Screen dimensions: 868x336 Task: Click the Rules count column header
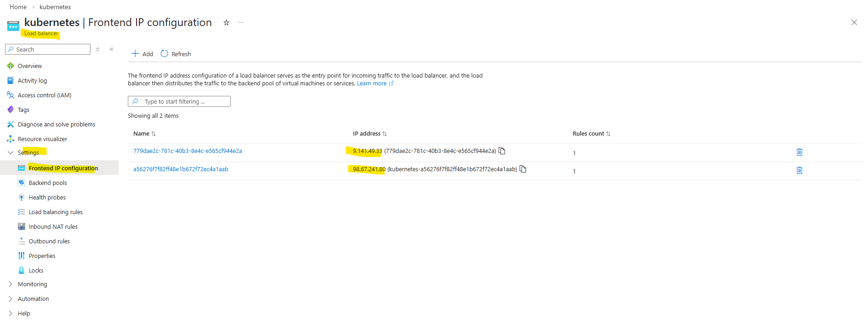[588, 134]
